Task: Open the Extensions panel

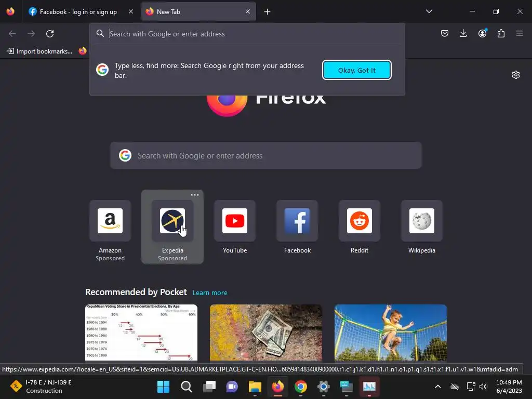Action: coord(501,33)
